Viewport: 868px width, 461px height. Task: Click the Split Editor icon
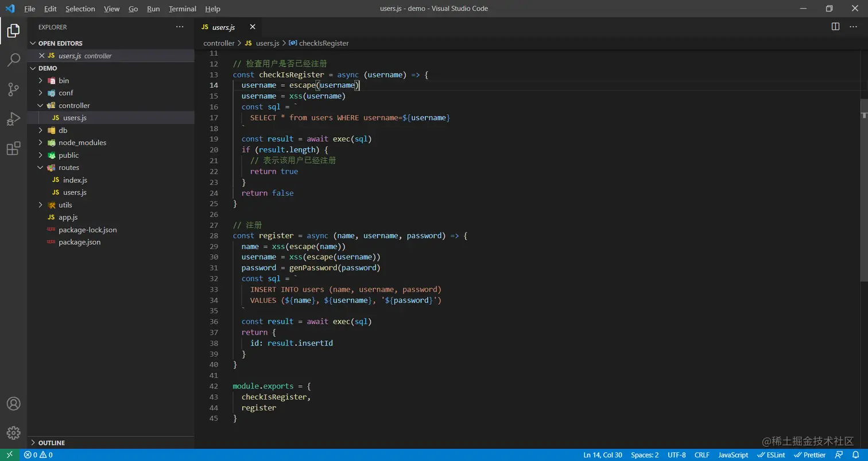point(835,26)
